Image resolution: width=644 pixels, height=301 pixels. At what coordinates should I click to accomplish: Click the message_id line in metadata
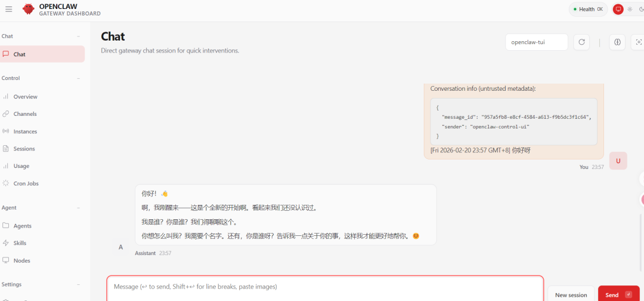pyautogui.click(x=516, y=117)
